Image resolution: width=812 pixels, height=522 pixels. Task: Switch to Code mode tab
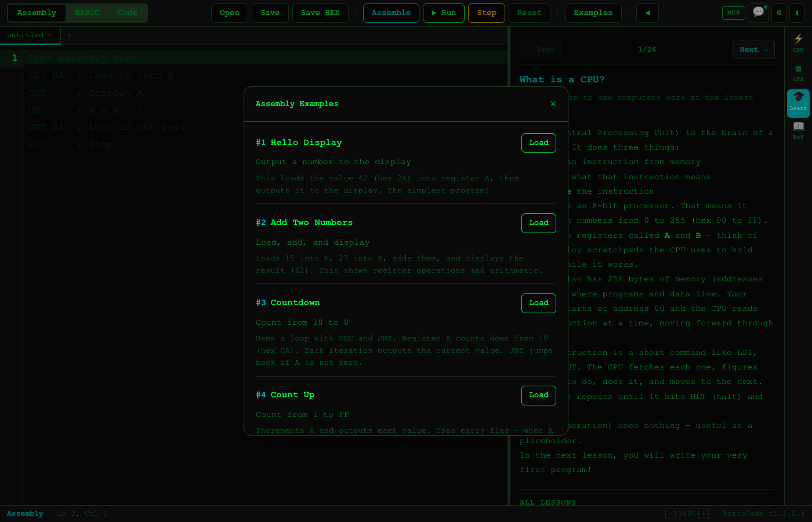pyautogui.click(x=128, y=13)
